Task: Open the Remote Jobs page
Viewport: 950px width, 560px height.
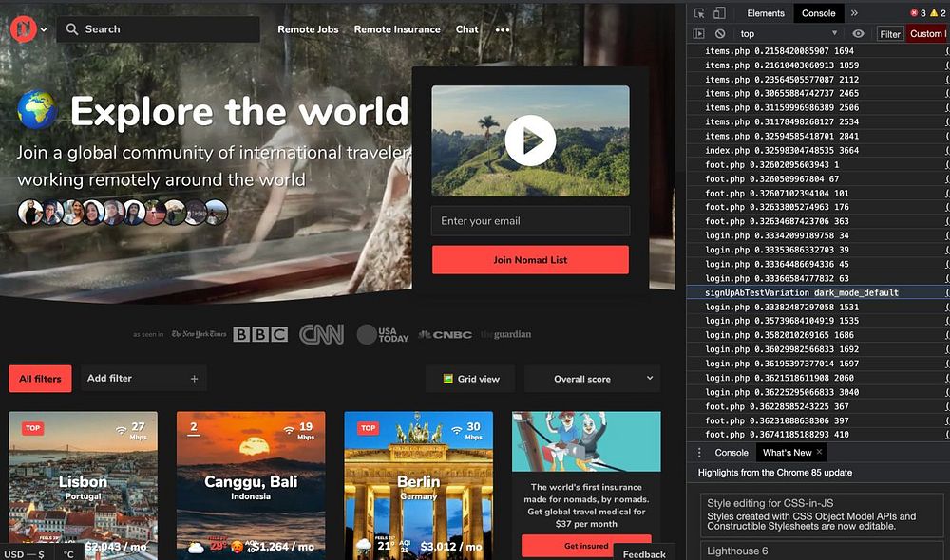Action: click(x=308, y=29)
